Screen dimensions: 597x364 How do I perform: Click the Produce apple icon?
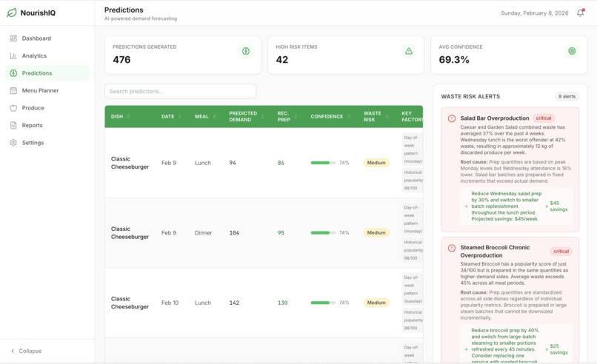(13, 107)
